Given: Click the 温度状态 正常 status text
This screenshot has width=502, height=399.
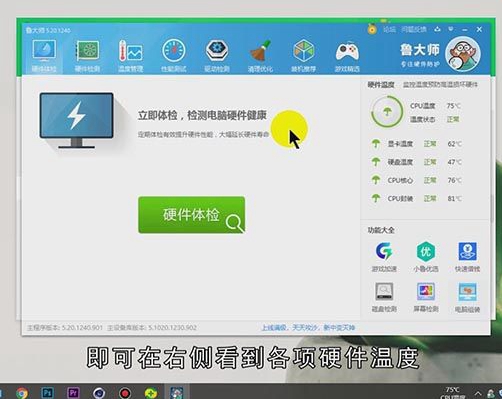Looking at the screenshot, I should point(453,119).
